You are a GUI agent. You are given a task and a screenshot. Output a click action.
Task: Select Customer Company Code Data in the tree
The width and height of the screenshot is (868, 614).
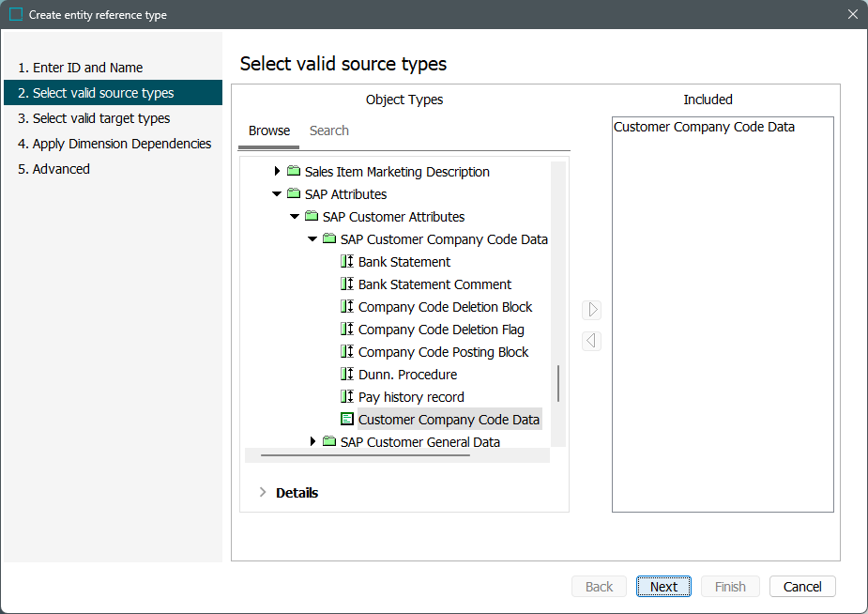tap(449, 419)
